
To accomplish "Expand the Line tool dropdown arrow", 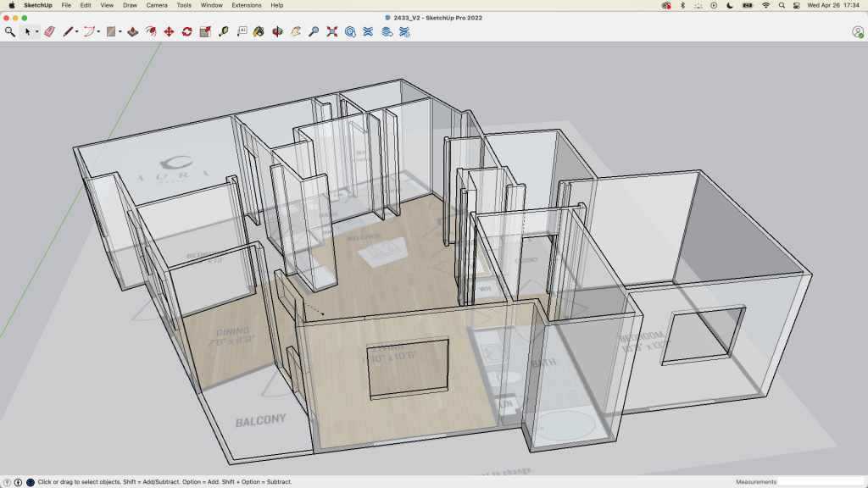I will 77,32.
